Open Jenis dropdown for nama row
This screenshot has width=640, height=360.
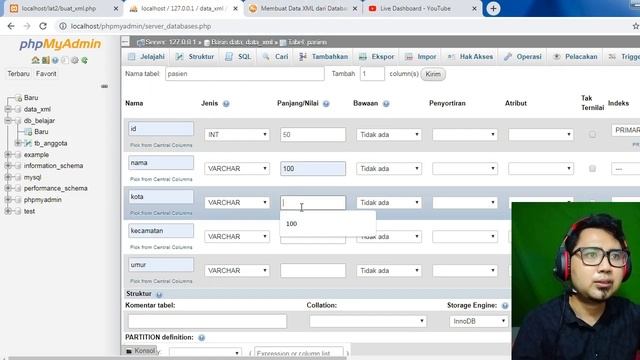coord(237,169)
